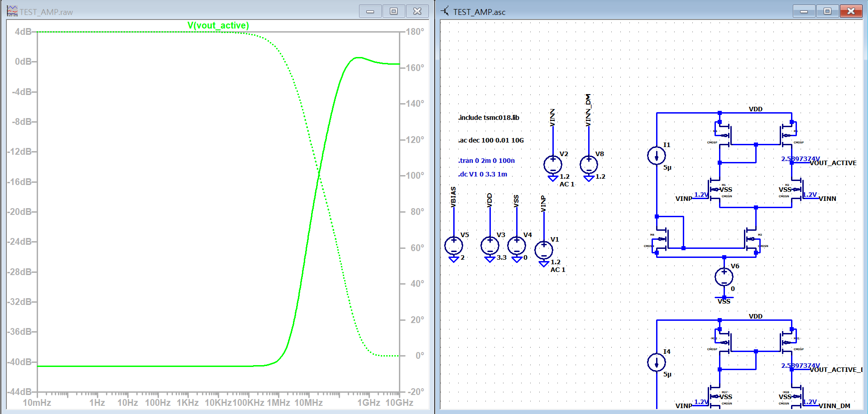The height and width of the screenshot is (414, 868).
Task: Click voltage source V6 symbol
Action: [724, 277]
